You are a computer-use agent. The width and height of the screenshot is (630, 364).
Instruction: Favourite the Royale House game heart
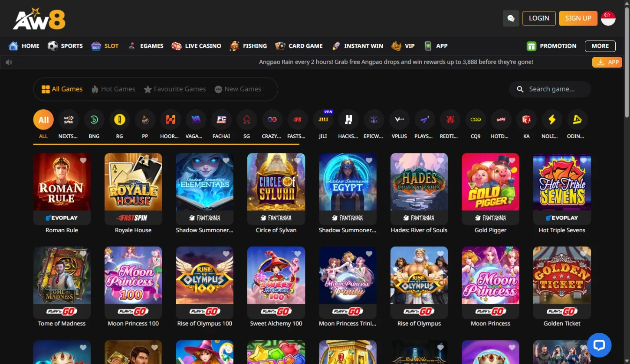pos(155,160)
